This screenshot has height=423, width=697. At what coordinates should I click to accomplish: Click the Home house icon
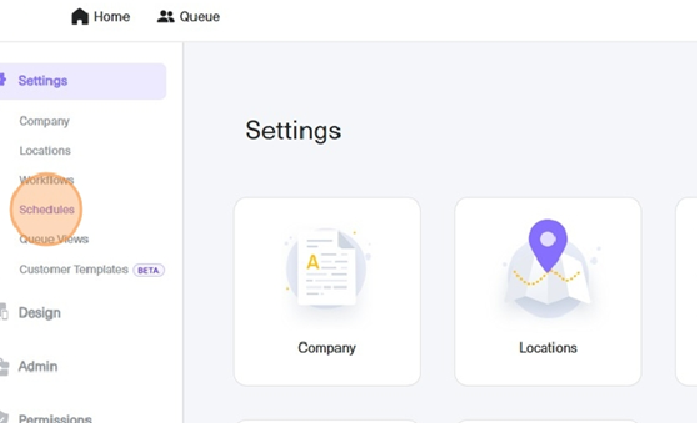[80, 16]
